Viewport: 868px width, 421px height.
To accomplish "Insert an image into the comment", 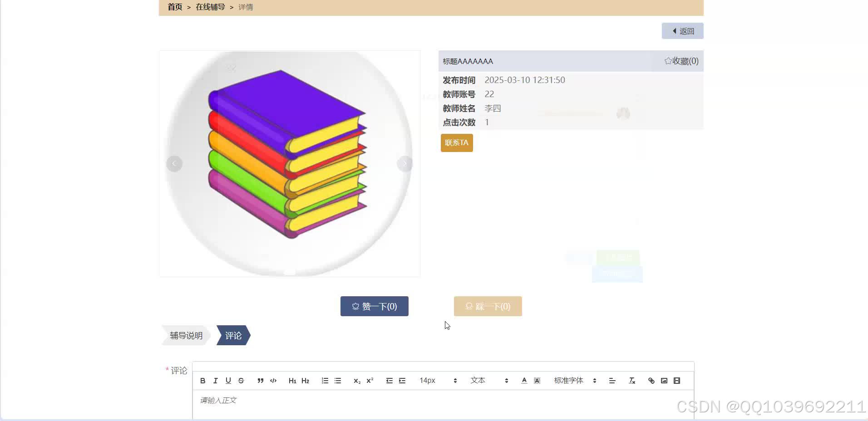I will (x=664, y=381).
